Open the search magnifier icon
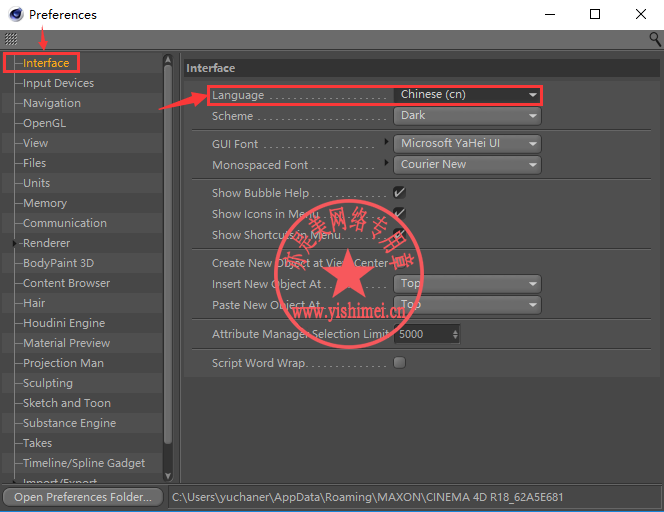The height and width of the screenshot is (512, 664). click(655, 39)
